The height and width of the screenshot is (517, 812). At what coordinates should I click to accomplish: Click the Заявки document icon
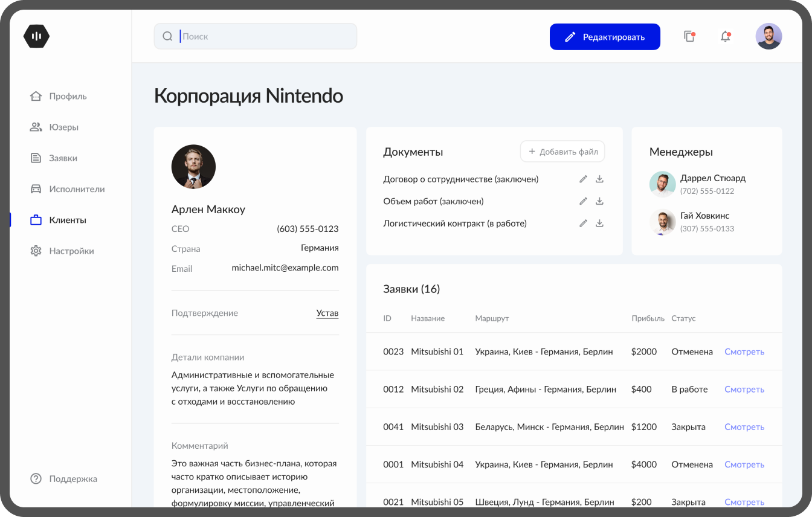click(x=36, y=158)
